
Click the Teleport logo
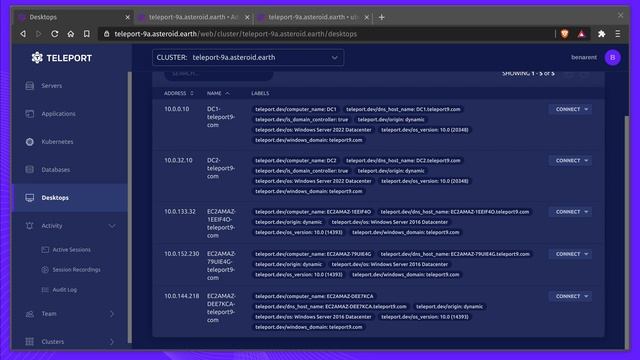pyautogui.click(x=62, y=58)
